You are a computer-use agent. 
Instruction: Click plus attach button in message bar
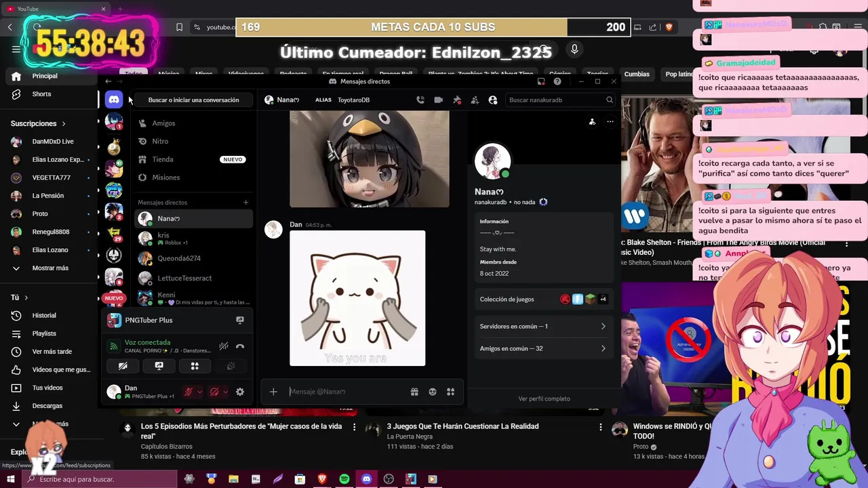coord(273,392)
